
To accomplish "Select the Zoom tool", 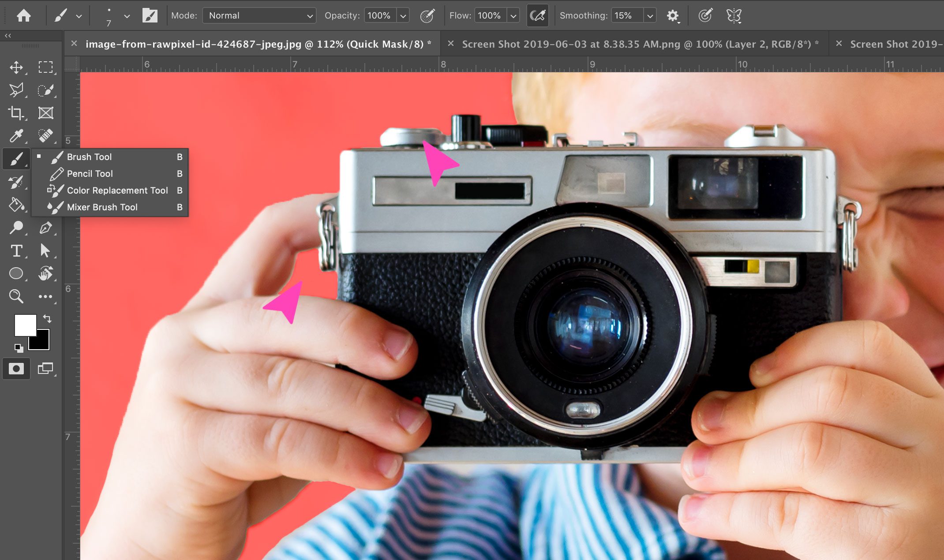I will click(16, 296).
